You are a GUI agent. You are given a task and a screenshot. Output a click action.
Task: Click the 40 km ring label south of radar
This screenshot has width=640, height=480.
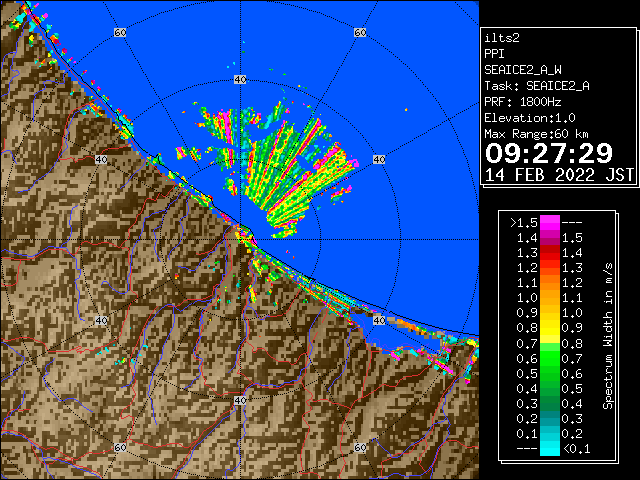(240, 400)
